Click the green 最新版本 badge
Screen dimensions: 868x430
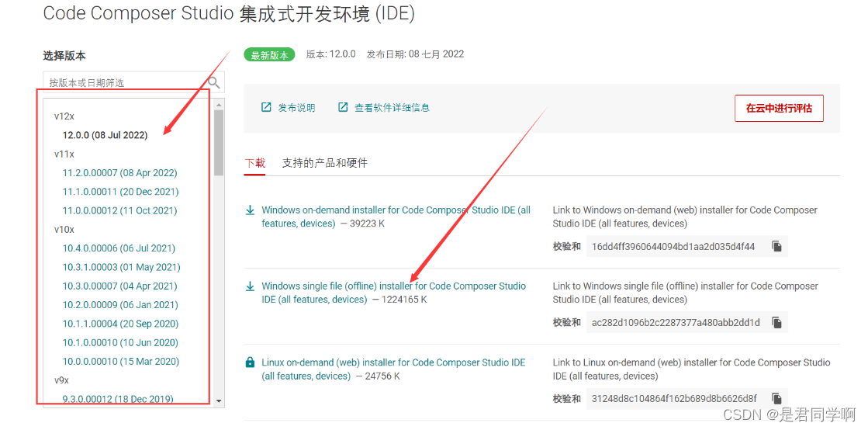pos(270,55)
